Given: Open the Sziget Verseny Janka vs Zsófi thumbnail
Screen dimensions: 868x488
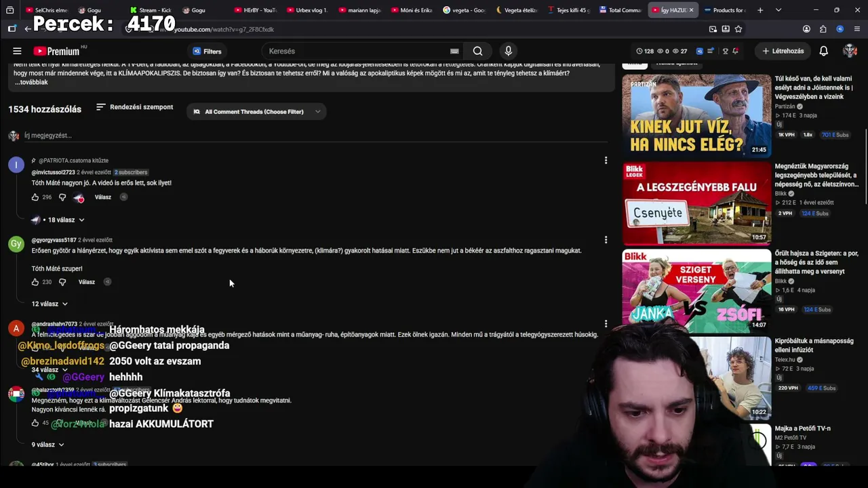Looking at the screenshot, I should pyautogui.click(x=696, y=290).
